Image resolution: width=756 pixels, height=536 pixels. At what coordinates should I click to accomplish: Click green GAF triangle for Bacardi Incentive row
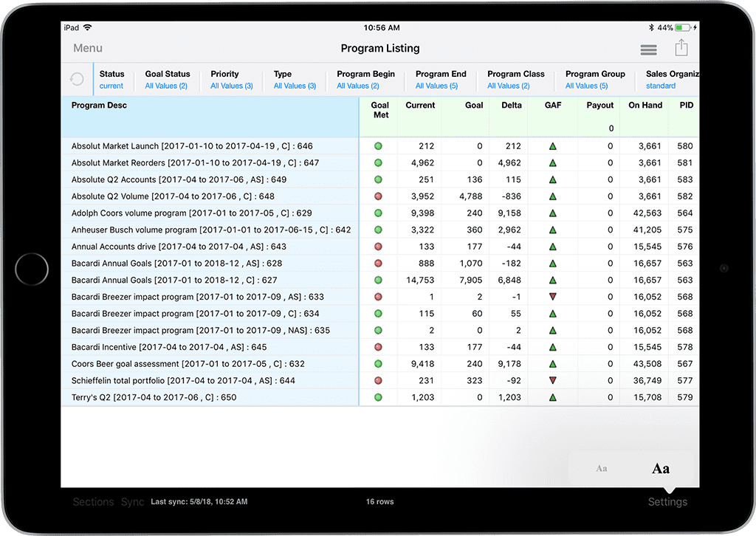553,347
